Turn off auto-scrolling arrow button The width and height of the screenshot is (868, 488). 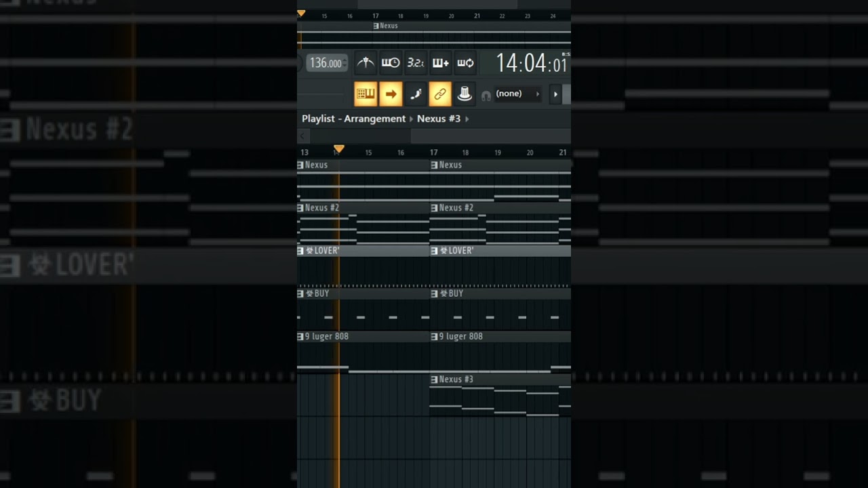(x=391, y=94)
